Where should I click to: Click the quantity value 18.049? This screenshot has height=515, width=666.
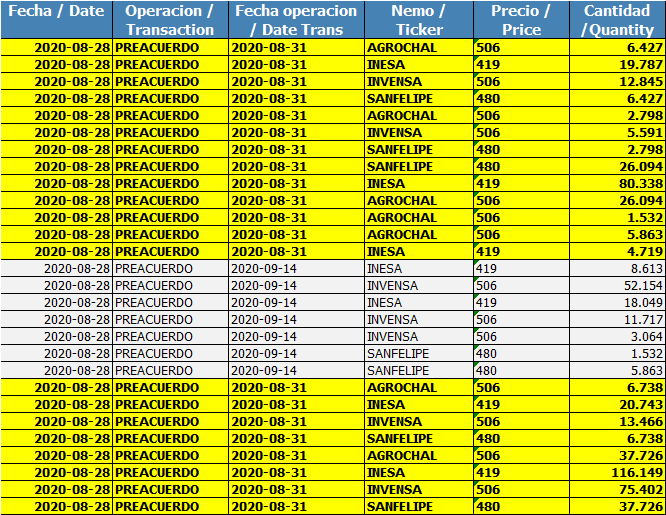pos(618,303)
